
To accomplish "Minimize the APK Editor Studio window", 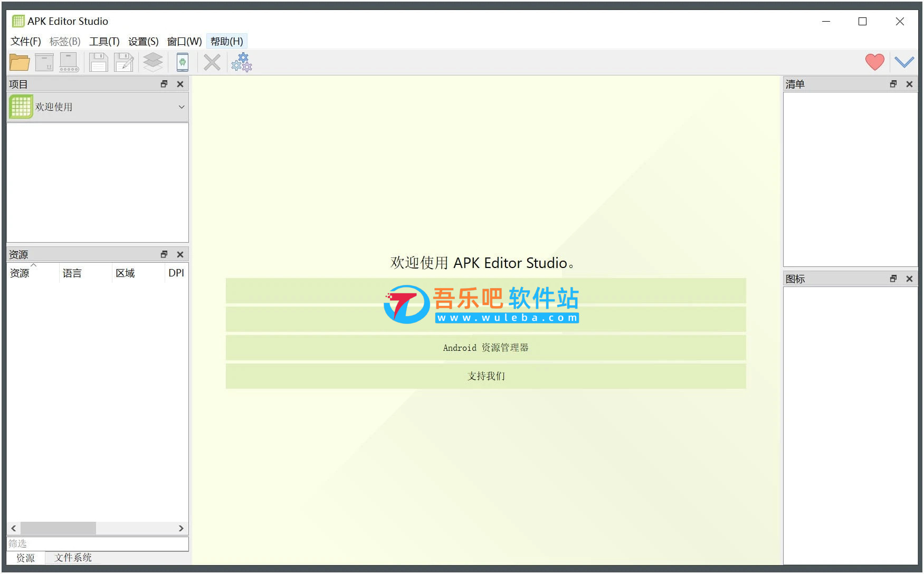I will 826,21.
